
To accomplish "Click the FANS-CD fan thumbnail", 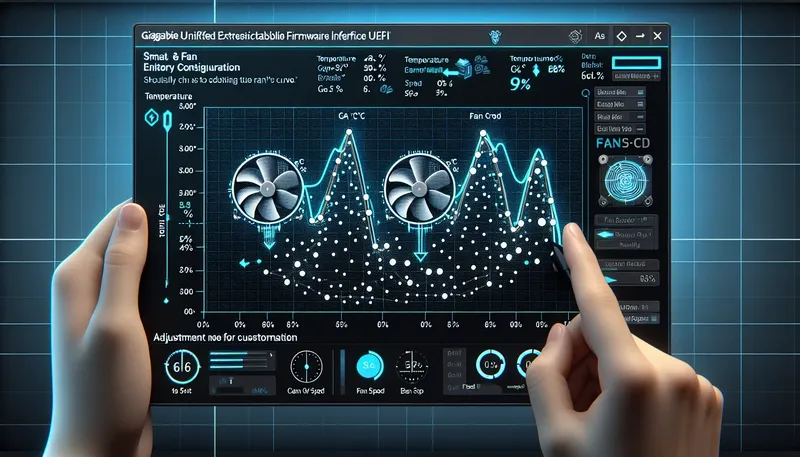I will (626, 180).
